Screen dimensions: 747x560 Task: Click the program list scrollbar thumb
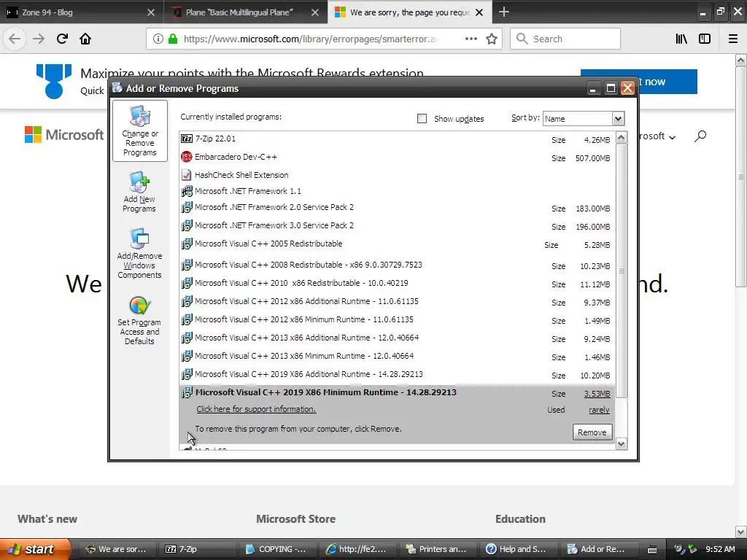622,271
